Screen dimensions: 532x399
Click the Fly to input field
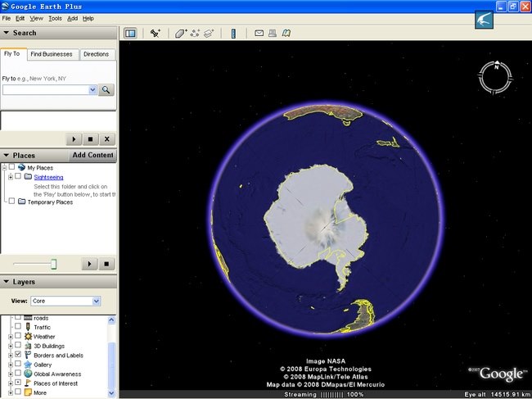[x=46, y=90]
